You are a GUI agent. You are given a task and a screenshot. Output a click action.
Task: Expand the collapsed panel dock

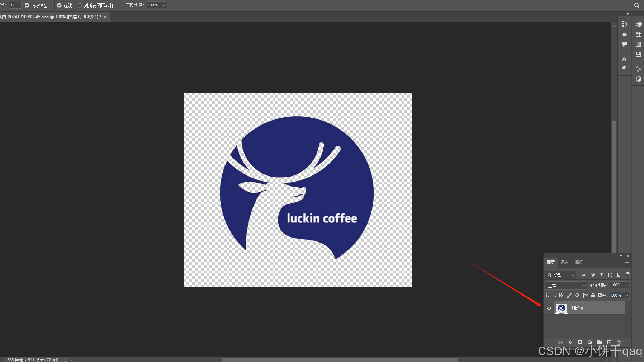tap(628, 14)
